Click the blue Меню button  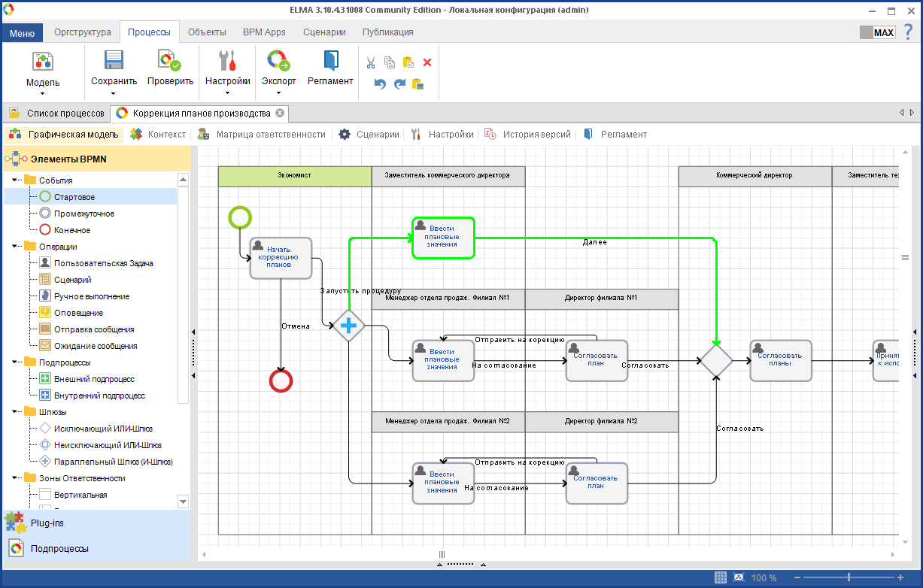pyautogui.click(x=22, y=32)
